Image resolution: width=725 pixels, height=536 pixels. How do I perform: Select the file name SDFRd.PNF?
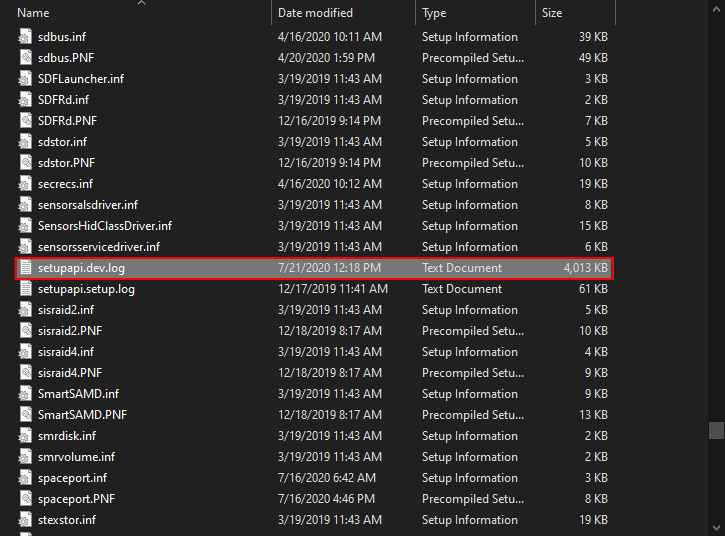point(68,121)
